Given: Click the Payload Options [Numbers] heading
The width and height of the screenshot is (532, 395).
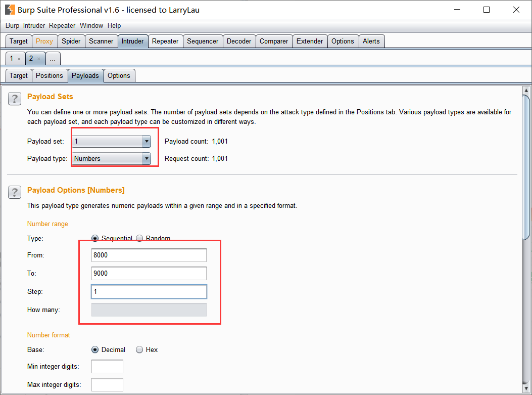Looking at the screenshot, I should click(x=76, y=190).
